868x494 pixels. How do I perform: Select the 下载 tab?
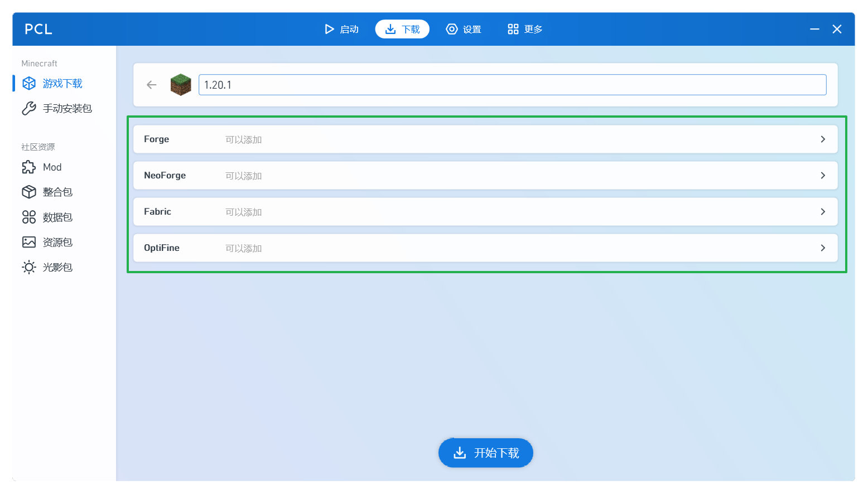coord(402,29)
